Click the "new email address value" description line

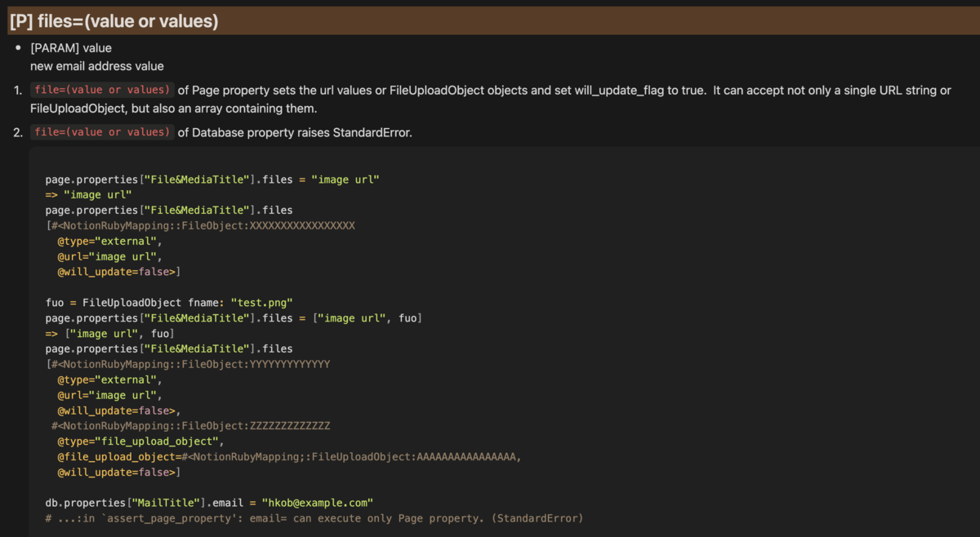tap(97, 66)
